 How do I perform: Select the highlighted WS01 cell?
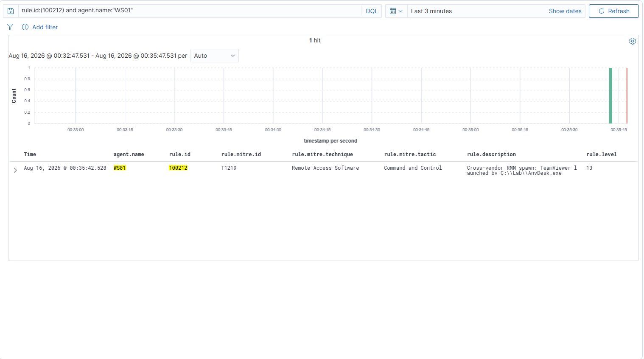[x=120, y=168]
